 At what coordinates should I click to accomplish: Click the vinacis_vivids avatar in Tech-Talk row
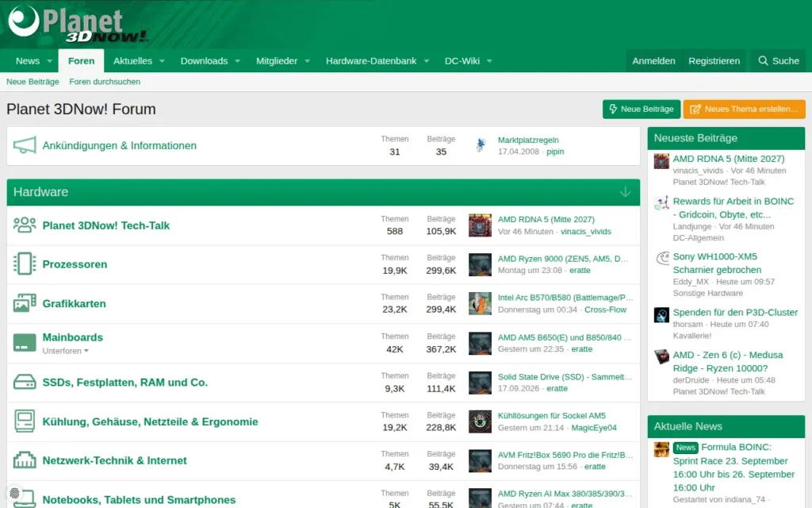click(x=480, y=225)
